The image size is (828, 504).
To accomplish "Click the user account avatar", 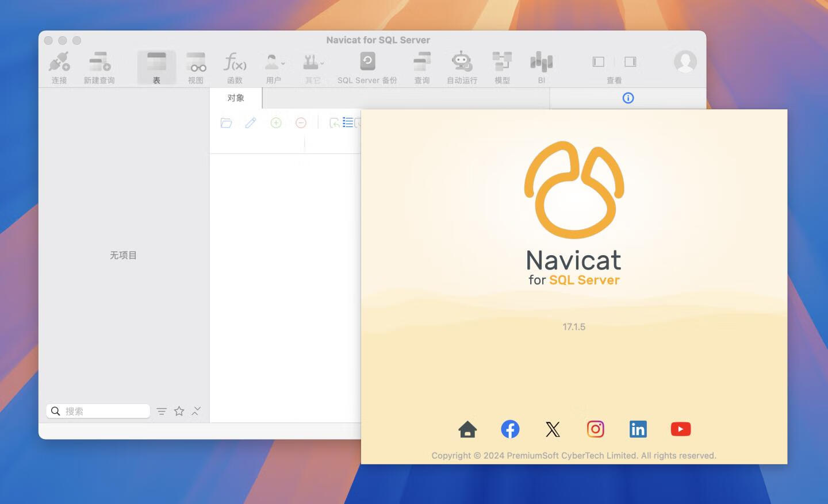I will [685, 61].
